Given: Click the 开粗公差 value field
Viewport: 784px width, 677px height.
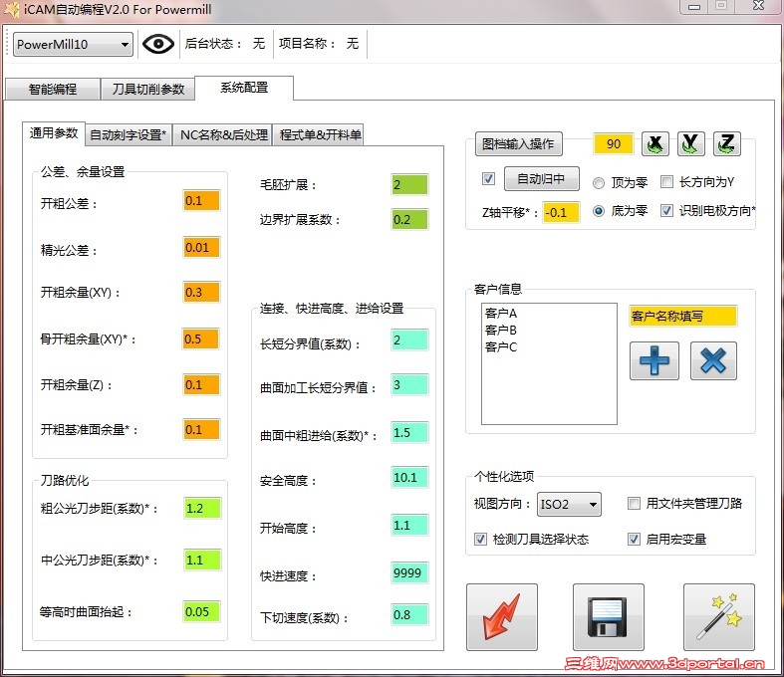Looking at the screenshot, I should (x=201, y=201).
